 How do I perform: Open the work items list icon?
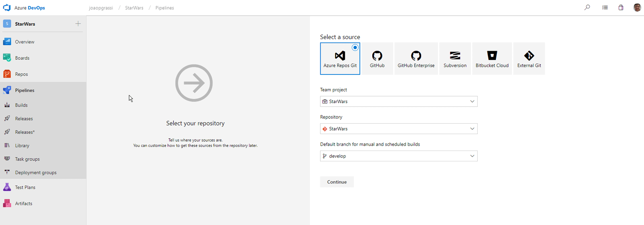click(605, 7)
